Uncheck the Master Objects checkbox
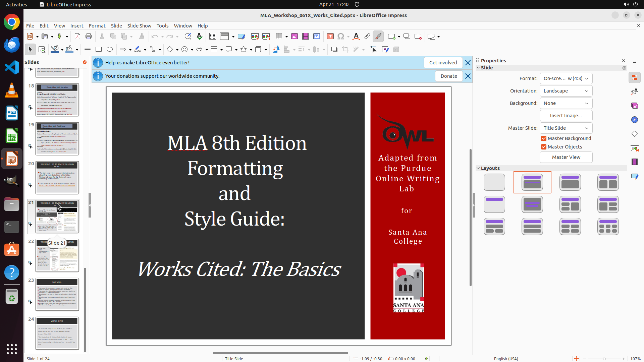The height and width of the screenshot is (362, 644). coord(544,147)
